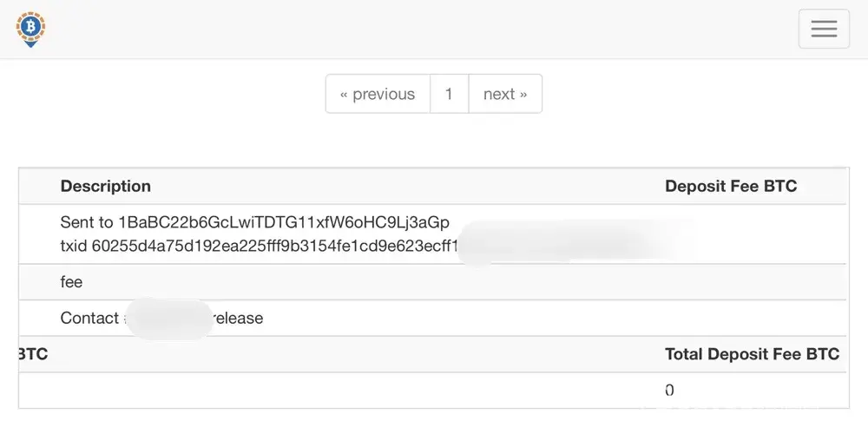This screenshot has width=868, height=441.
Task: Go to the previous page
Action: click(378, 94)
